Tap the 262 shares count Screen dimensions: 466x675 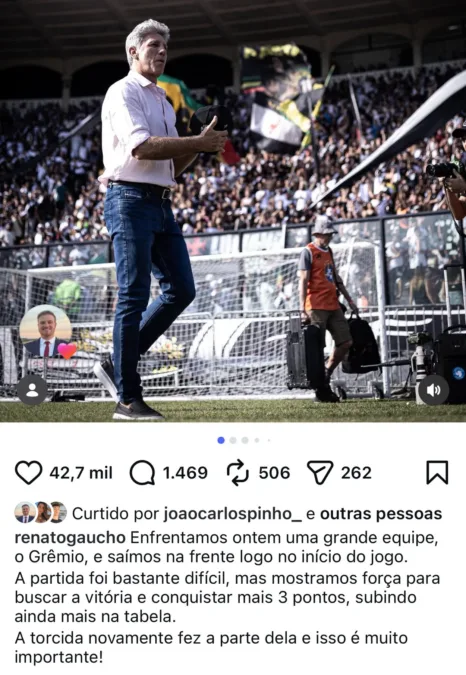coord(356,473)
